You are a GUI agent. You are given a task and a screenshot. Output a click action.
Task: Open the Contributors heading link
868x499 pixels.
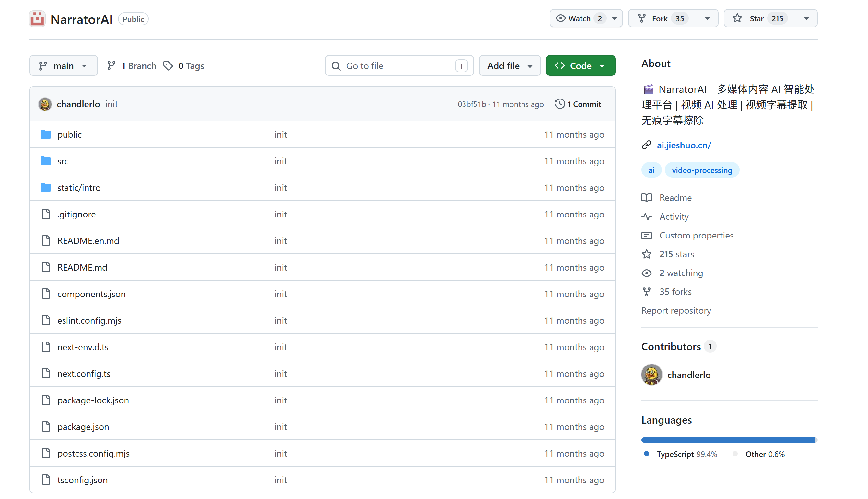click(678, 346)
